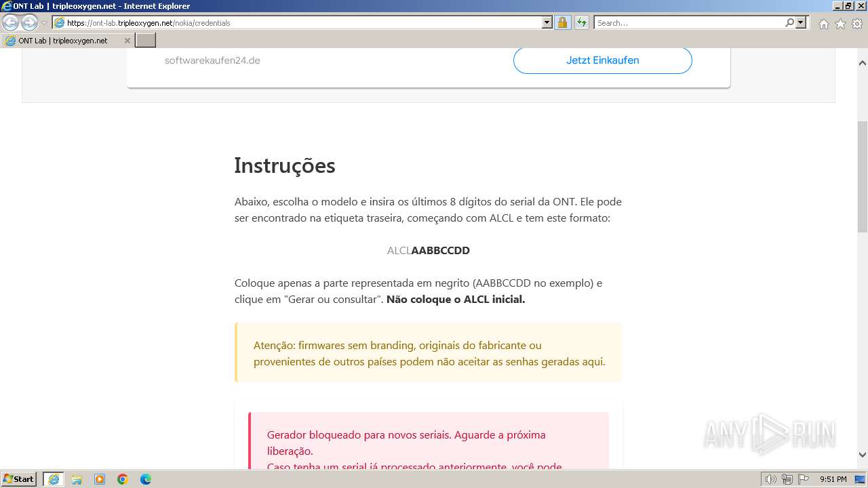Close the ONT Lab tab

click(127, 41)
